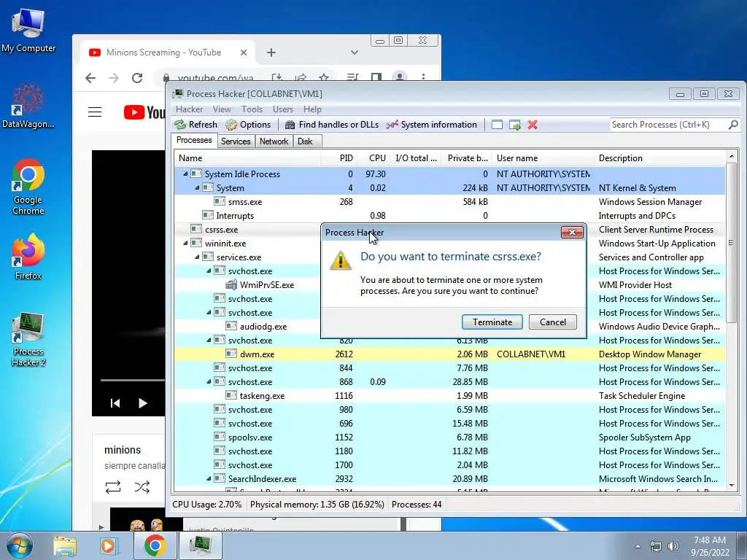Click the network tray icon
747x560 pixels.
656,546
